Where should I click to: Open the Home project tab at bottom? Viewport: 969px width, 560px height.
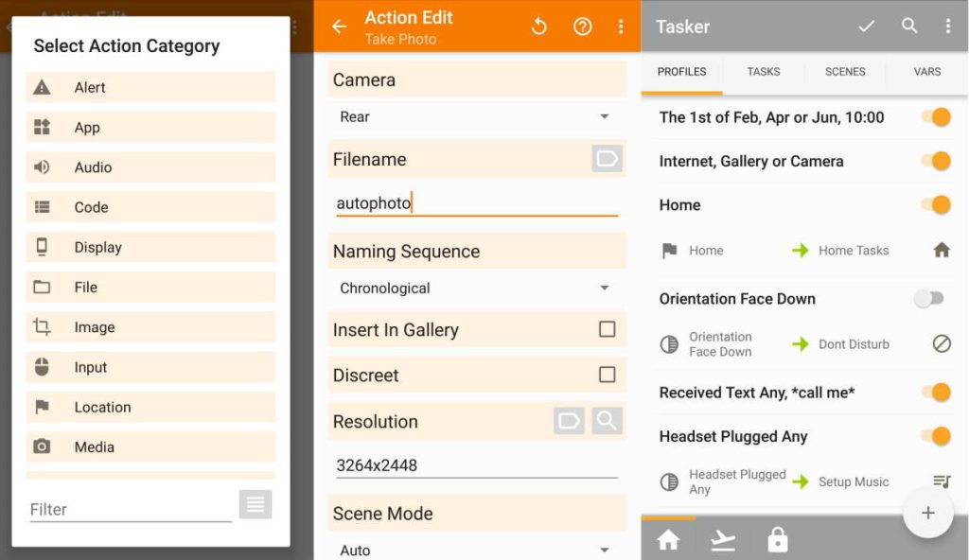pyautogui.click(x=668, y=540)
